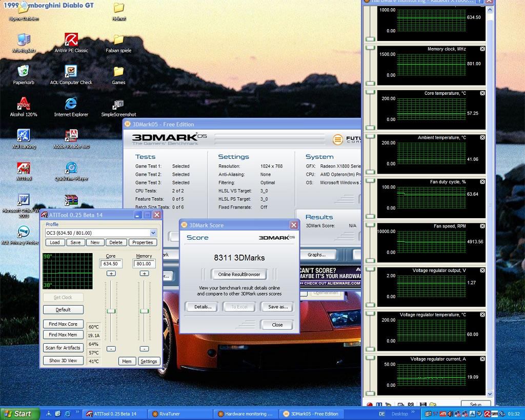The height and width of the screenshot is (420, 525).
Task: Expand the Desktop toolbar chevron
Action: click(x=413, y=412)
